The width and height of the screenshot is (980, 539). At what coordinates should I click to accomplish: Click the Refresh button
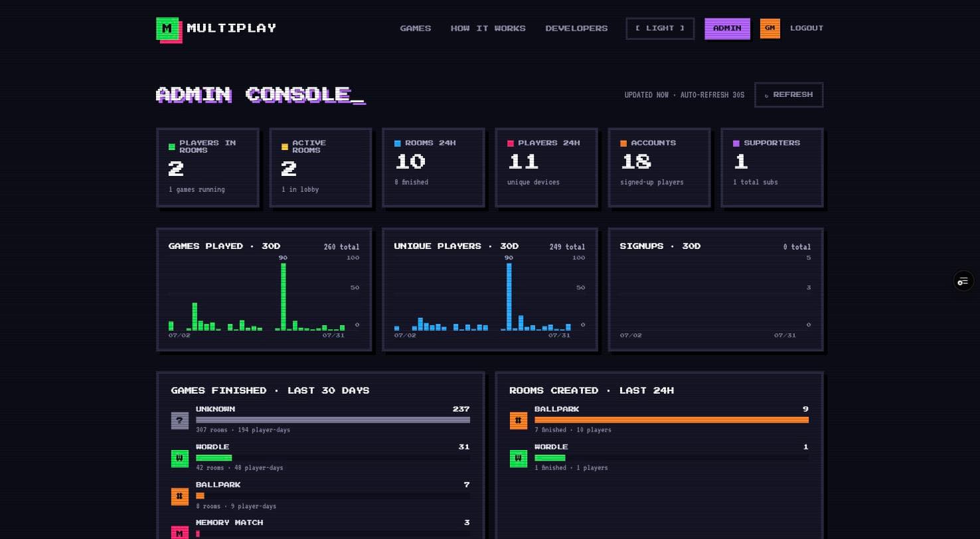click(x=789, y=95)
